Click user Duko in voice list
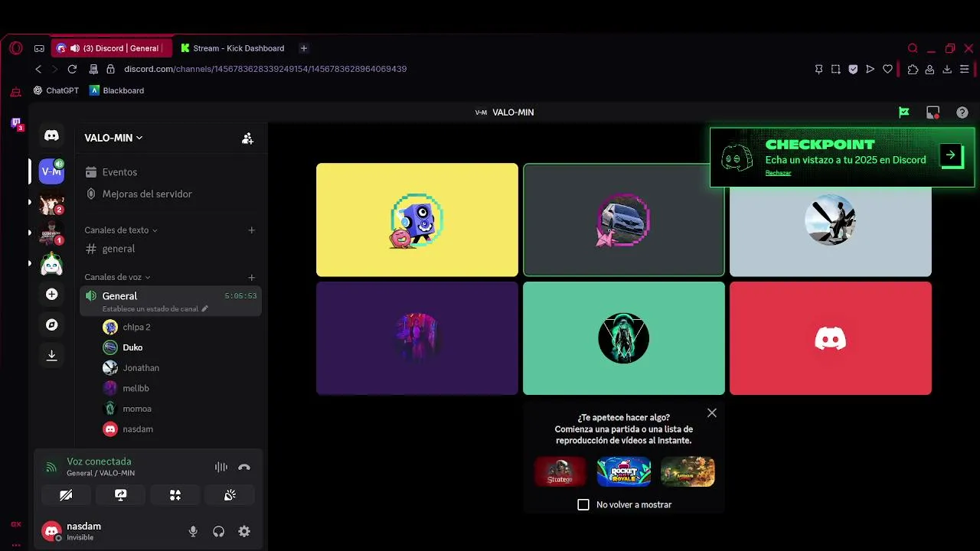980x551 pixels. [181, 347]
